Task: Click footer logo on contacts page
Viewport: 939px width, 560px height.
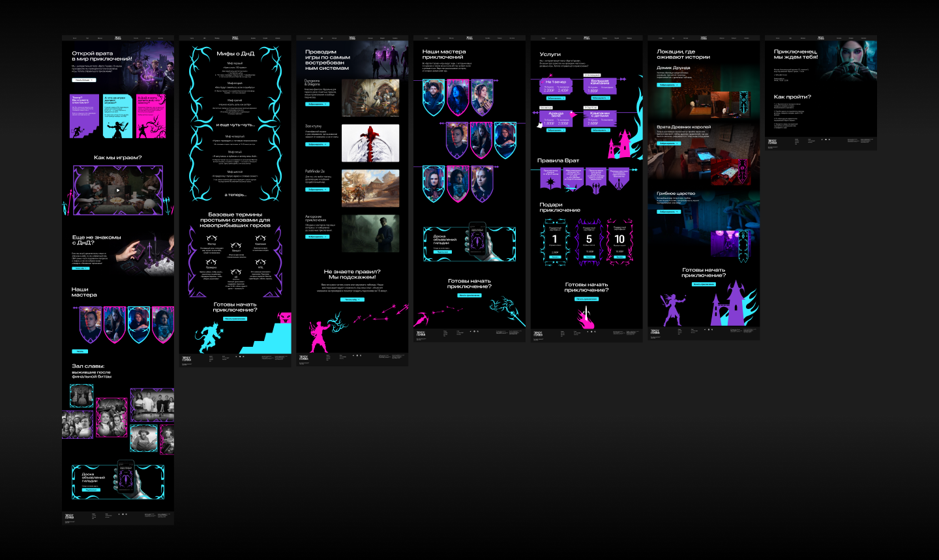Action: tap(773, 141)
